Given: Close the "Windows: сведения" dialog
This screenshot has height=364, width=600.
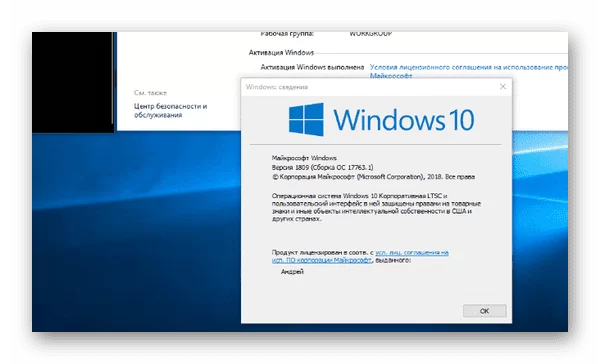Looking at the screenshot, I should (503, 87).
